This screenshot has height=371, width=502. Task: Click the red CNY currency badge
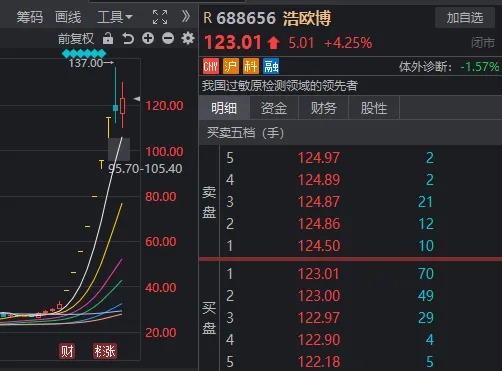pos(211,66)
